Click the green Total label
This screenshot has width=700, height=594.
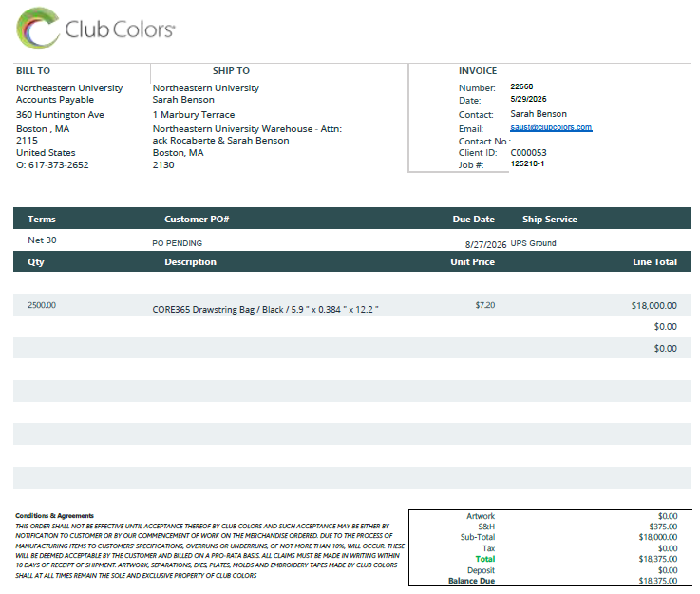[x=484, y=559]
